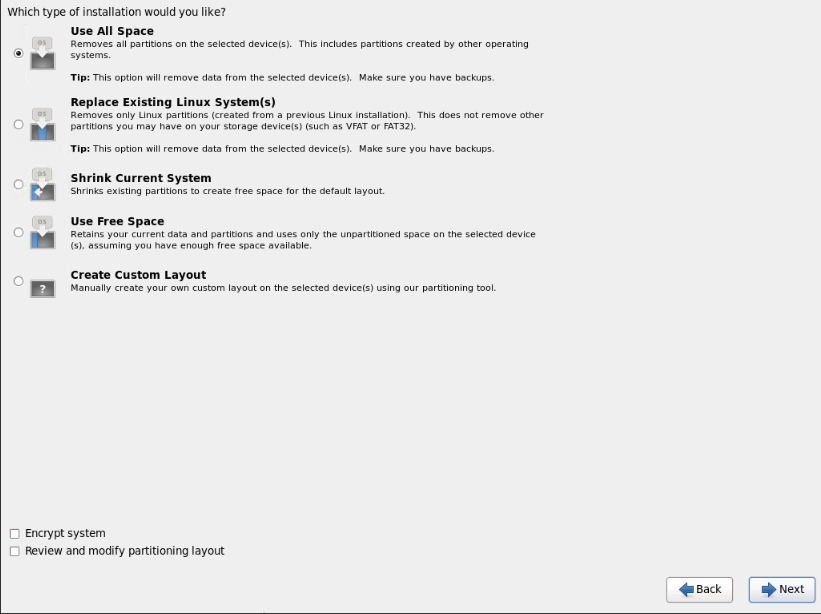Click the Use Free Space title label
The height and width of the screenshot is (614, 821).
[x=117, y=221]
